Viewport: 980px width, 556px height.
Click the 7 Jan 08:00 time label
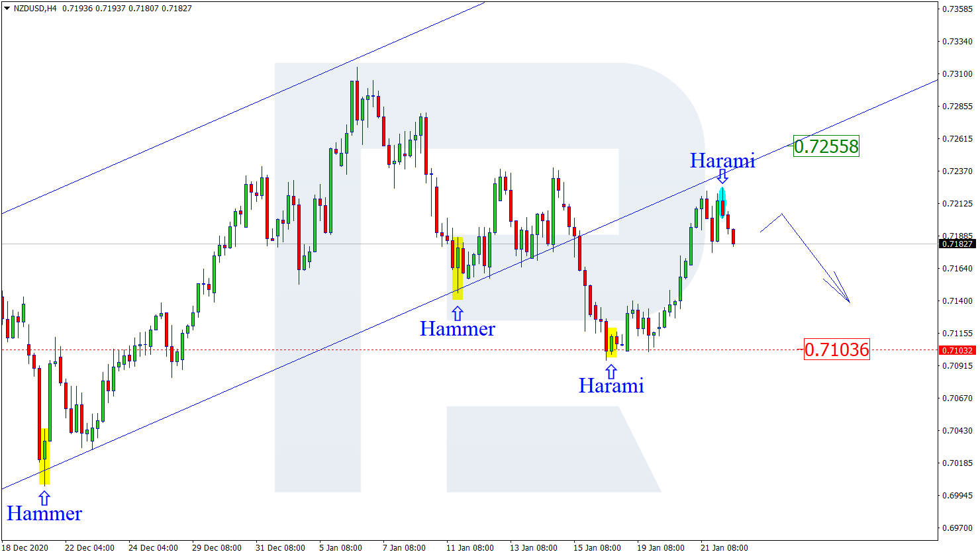click(x=404, y=548)
